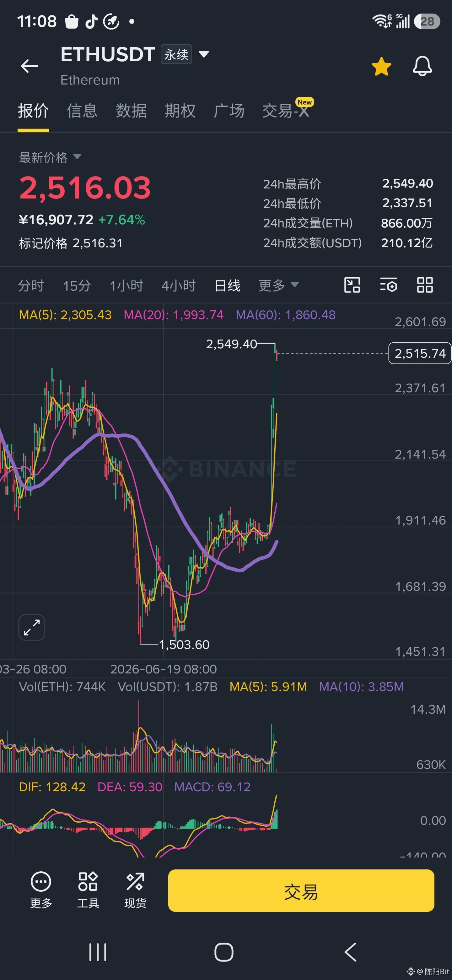The width and height of the screenshot is (452, 980).
Task: Go to the 期权 tab
Action: (180, 111)
